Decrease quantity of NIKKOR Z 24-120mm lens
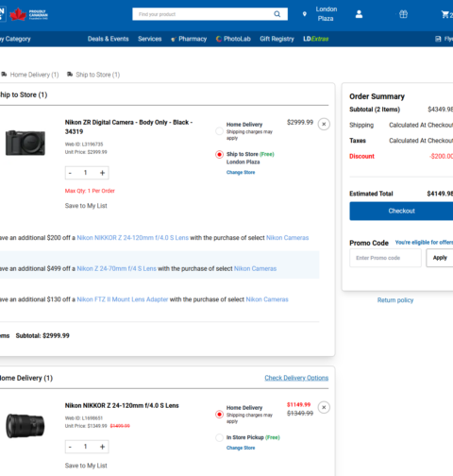The image size is (453, 476). pyautogui.click(x=71, y=447)
